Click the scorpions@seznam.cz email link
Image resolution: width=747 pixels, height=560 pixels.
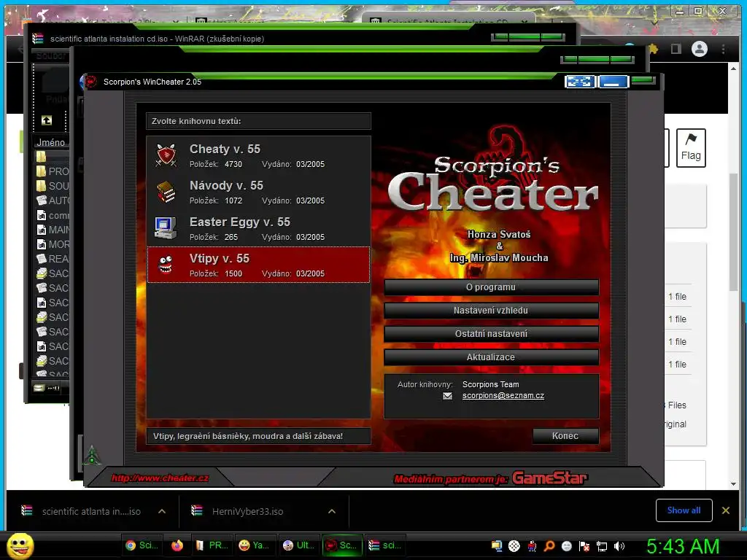pyautogui.click(x=503, y=396)
